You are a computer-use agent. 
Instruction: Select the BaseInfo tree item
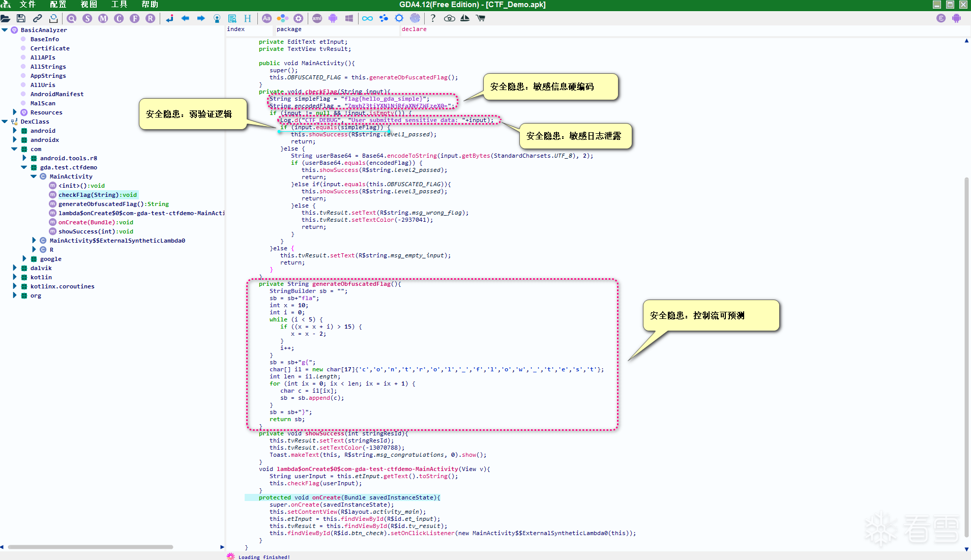[x=45, y=39]
